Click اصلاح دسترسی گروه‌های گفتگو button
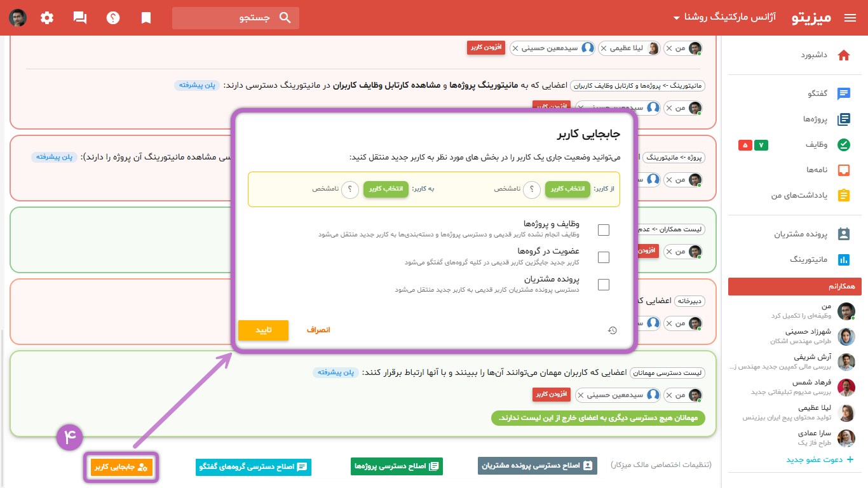Image resolution: width=868 pixels, height=488 pixels. tap(254, 467)
